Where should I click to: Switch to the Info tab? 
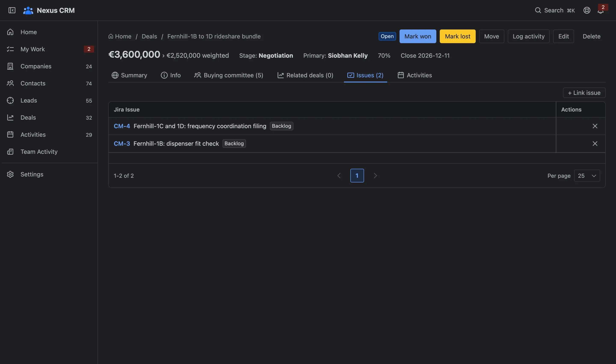point(171,75)
